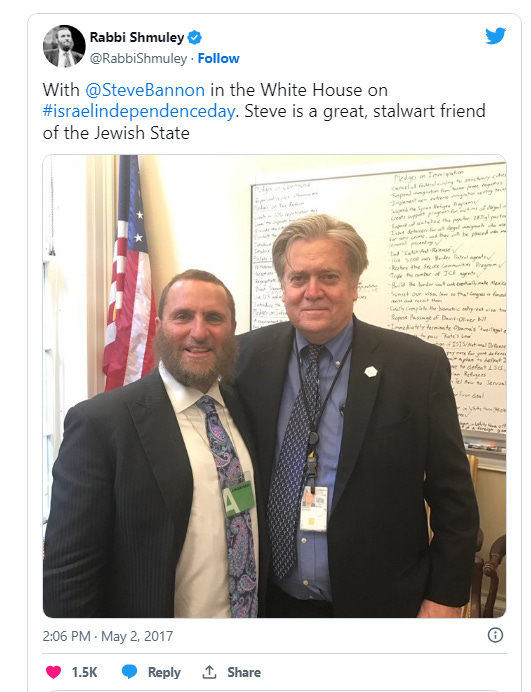The height and width of the screenshot is (692, 531).
Task: Click the @RabbiShmuley handle
Action: click(138, 59)
